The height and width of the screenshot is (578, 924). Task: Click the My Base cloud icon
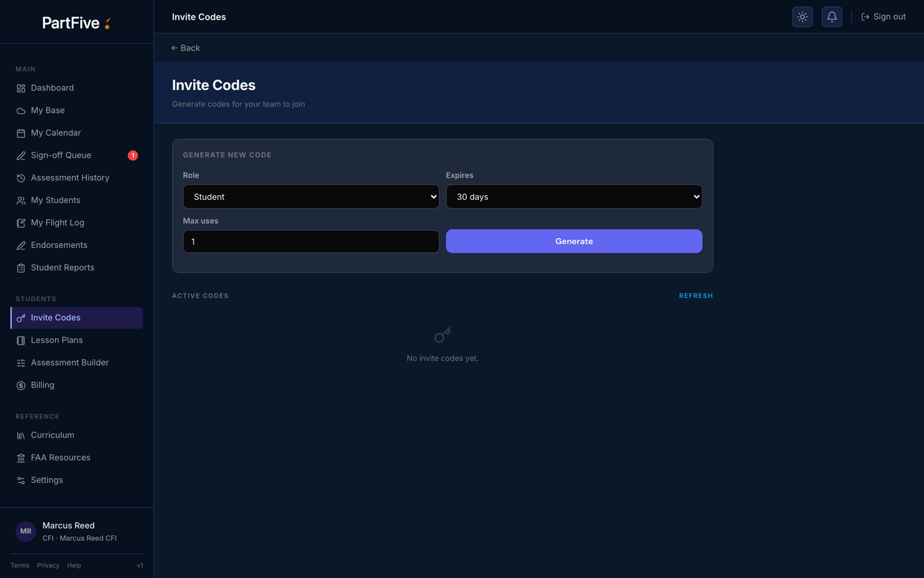pos(21,110)
